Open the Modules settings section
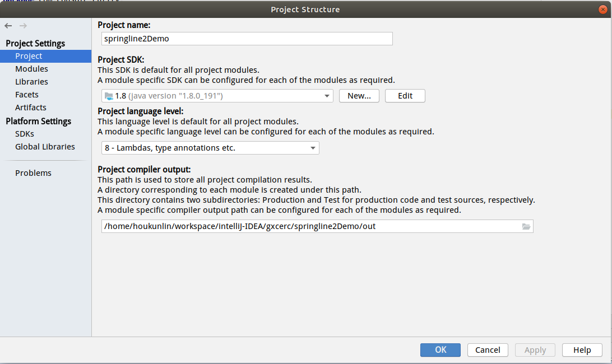The image size is (612, 364). tap(31, 69)
